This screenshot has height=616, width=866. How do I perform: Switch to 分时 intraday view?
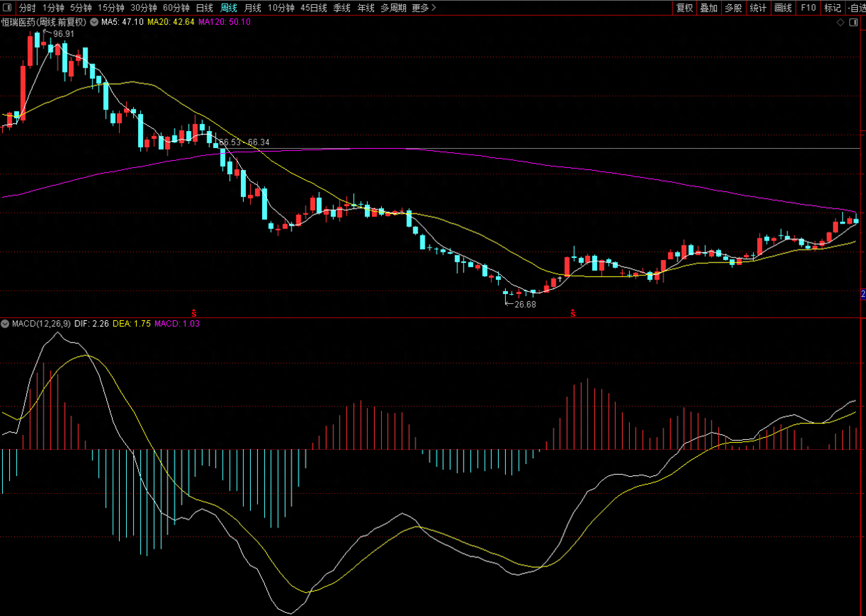pyautogui.click(x=27, y=7)
